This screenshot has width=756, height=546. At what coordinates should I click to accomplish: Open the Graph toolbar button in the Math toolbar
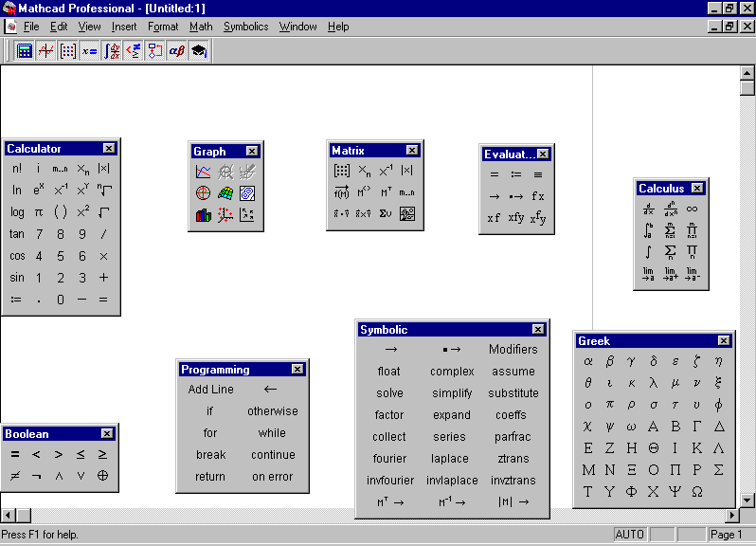coord(45,50)
